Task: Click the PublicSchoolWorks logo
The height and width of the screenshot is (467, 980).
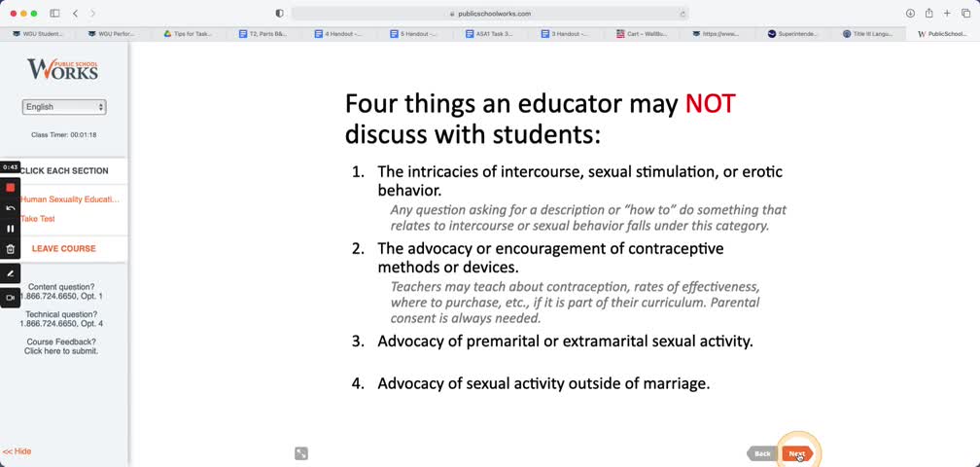Action: pos(62,69)
